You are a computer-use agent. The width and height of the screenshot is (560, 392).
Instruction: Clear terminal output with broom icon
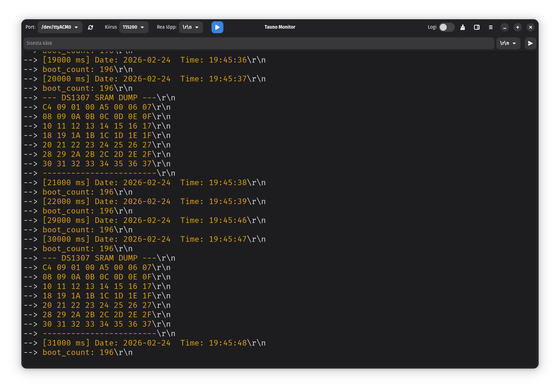click(x=462, y=27)
